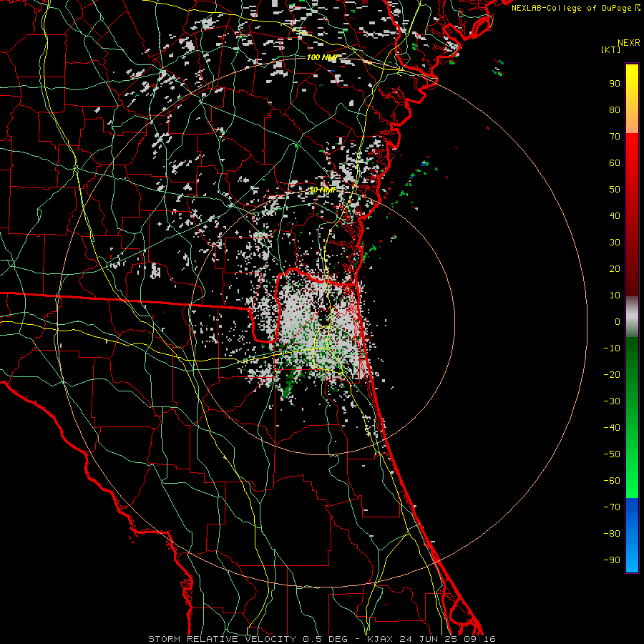Click the positive 90 scale label
The image size is (644, 644).
point(615,84)
